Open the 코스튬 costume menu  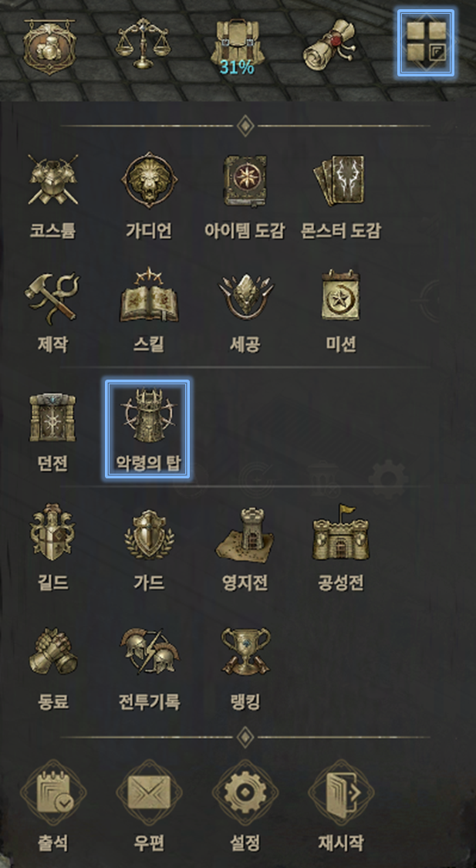coord(53,196)
